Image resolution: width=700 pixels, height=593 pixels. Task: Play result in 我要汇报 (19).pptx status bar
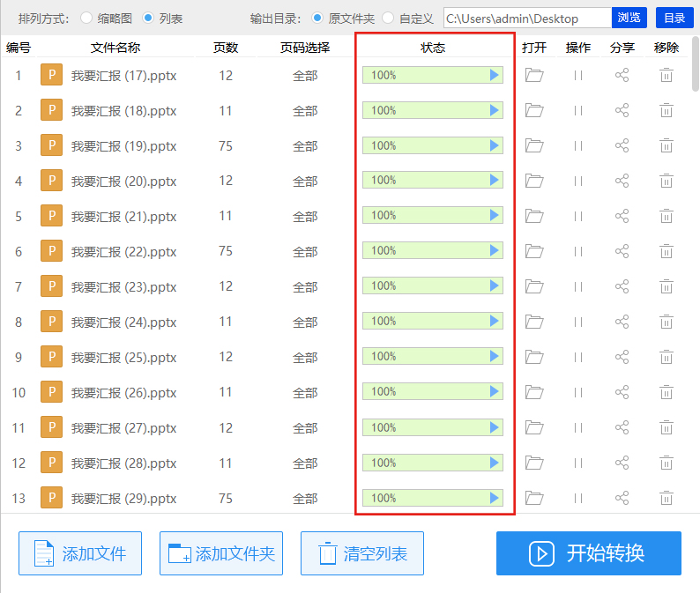494,145
